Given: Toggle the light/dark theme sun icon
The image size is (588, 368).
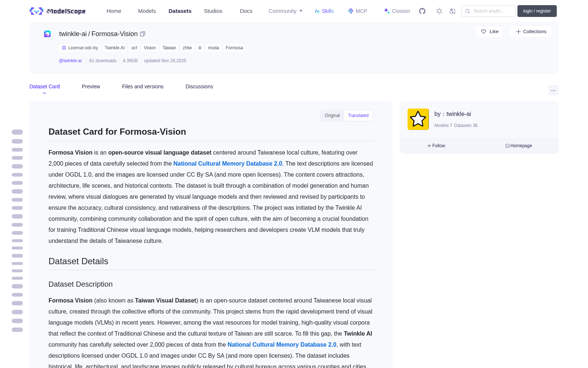Looking at the screenshot, I should click(439, 11).
